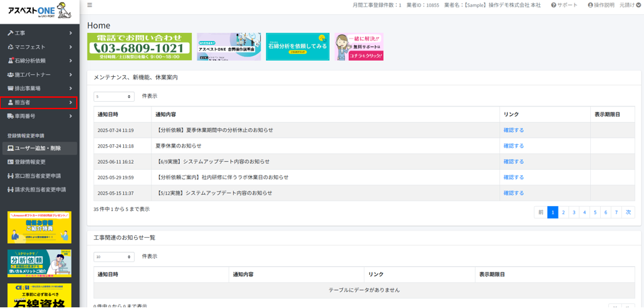Screen dimensions: 644x308
Task: Toggle the hamburger sidebar menu icon
Action: (90, 5)
